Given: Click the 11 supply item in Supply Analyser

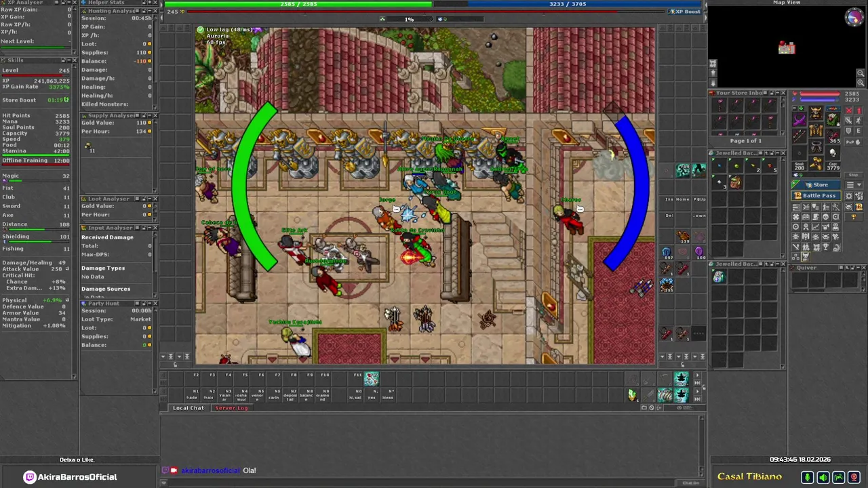Looking at the screenshot, I should [x=88, y=146].
